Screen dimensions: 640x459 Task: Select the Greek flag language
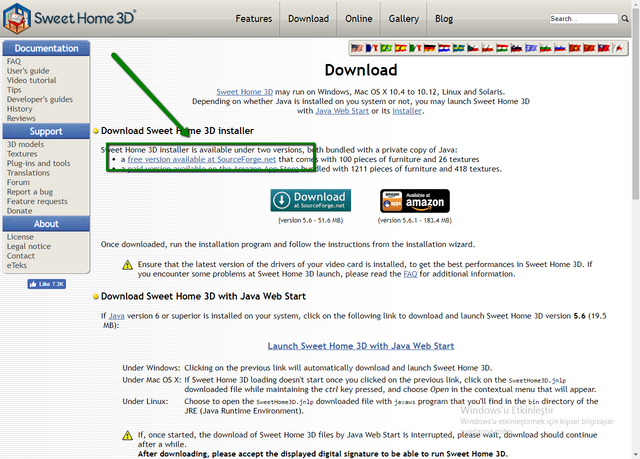[x=531, y=48]
